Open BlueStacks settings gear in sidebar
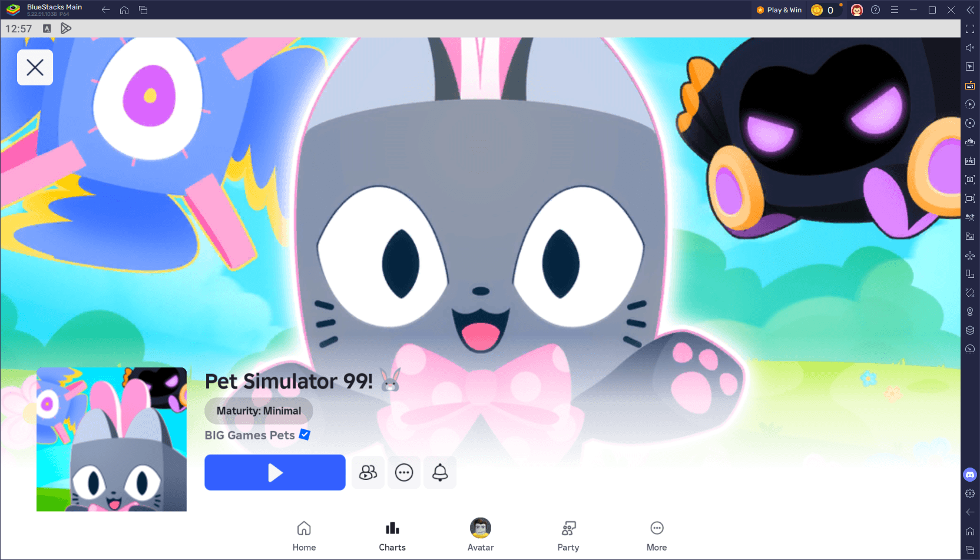The height and width of the screenshot is (560, 980). [x=970, y=493]
